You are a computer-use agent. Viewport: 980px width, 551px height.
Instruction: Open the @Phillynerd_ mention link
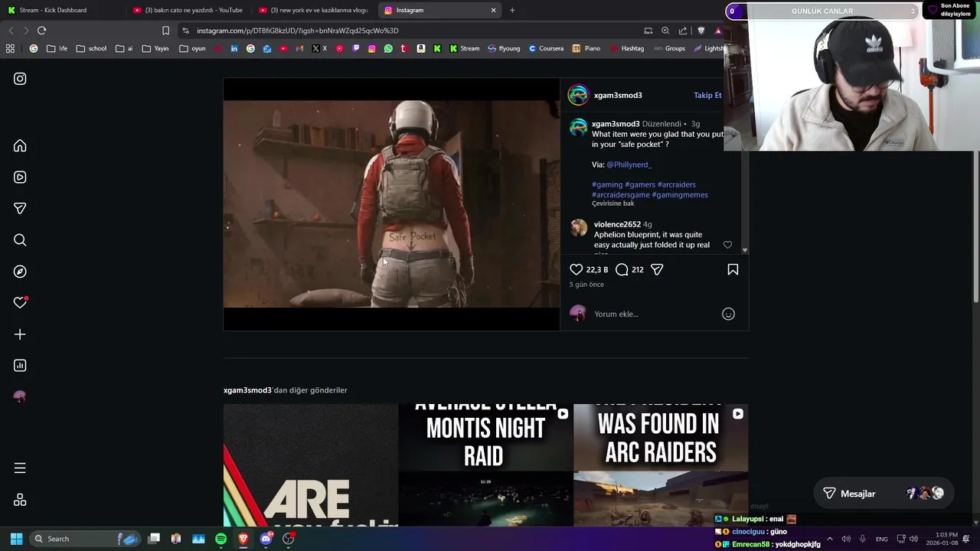(629, 165)
